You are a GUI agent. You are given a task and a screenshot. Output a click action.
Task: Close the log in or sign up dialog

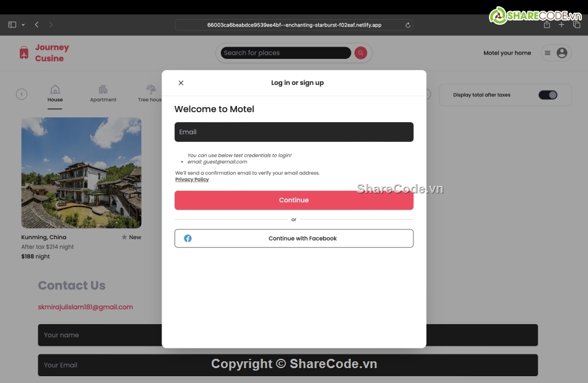[x=181, y=83]
